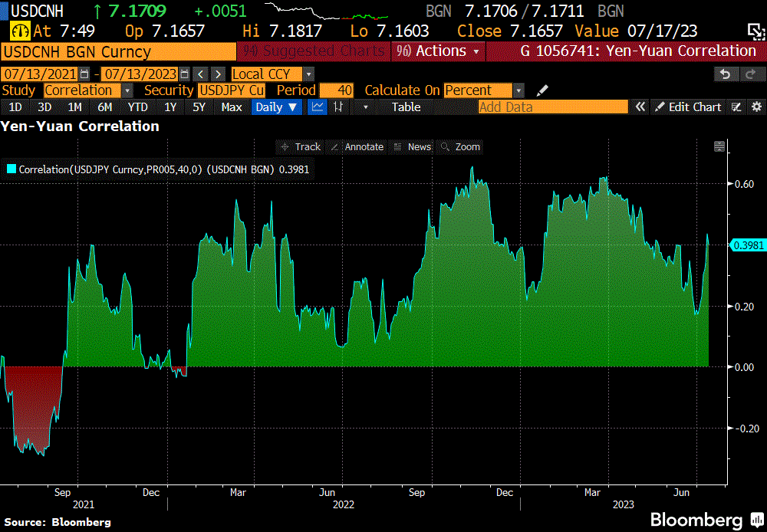Open the chart annotation notes icon

click(x=736, y=107)
